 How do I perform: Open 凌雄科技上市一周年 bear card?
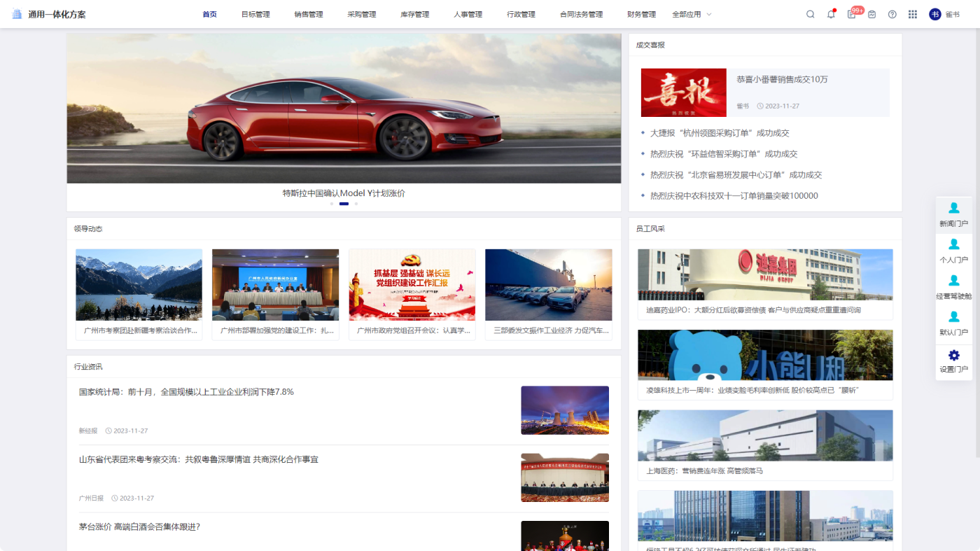point(765,365)
